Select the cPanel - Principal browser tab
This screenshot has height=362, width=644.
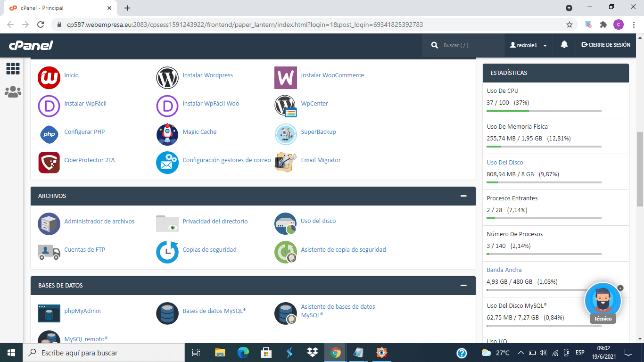pyautogui.click(x=60, y=8)
